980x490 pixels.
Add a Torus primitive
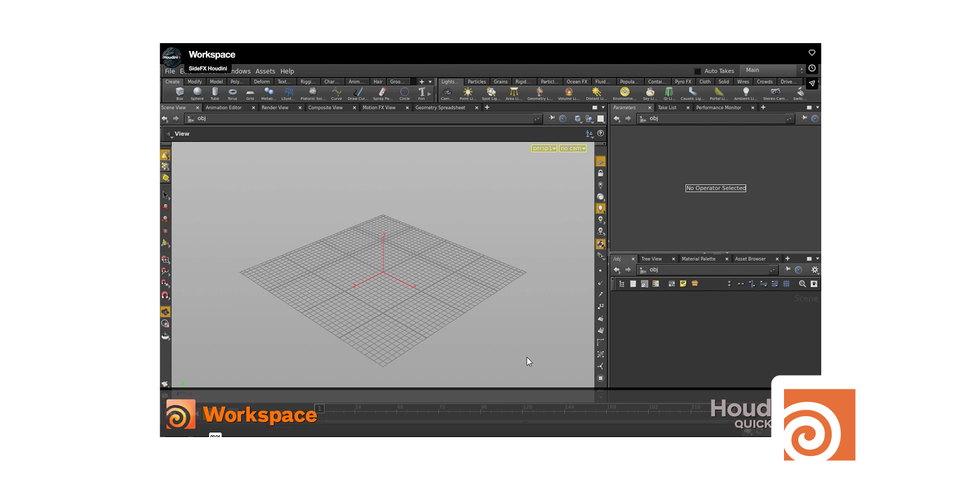(x=233, y=94)
